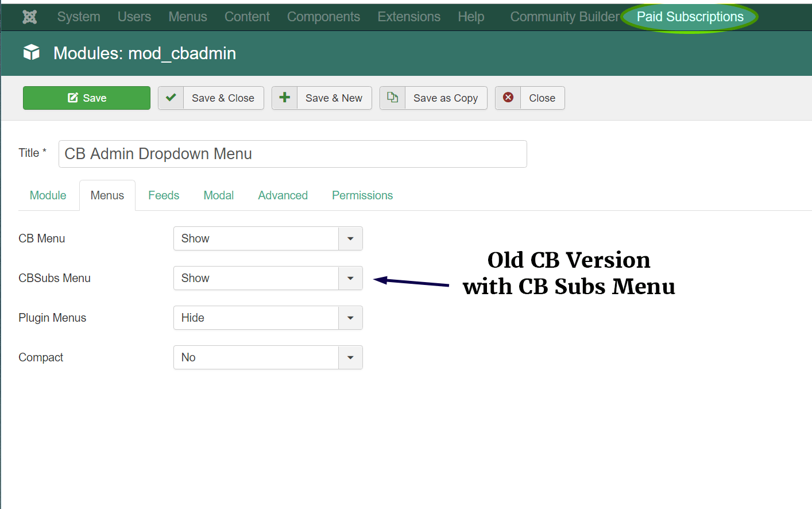Click the plus icon on Save & New
The width and height of the screenshot is (812, 509).
pos(284,98)
